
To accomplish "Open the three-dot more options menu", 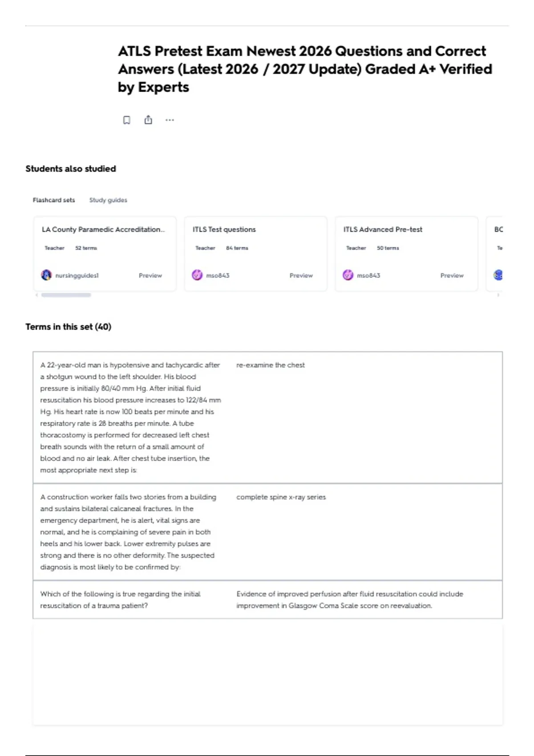I will tap(170, 120).
